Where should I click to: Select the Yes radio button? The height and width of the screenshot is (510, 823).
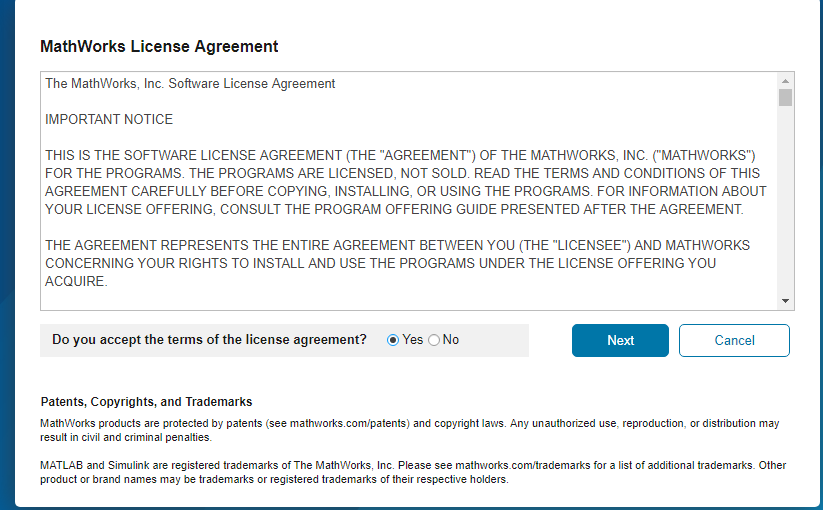[393, 340]
